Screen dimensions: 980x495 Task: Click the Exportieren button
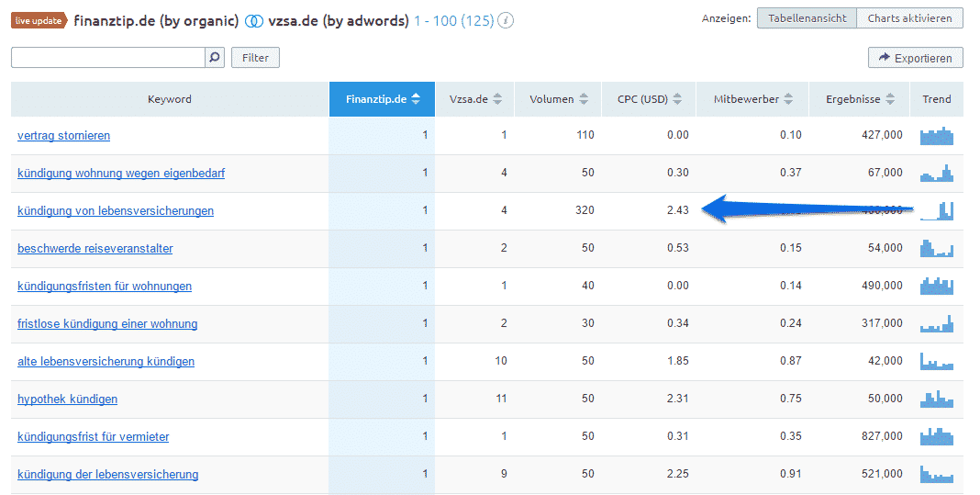point(916,58)
